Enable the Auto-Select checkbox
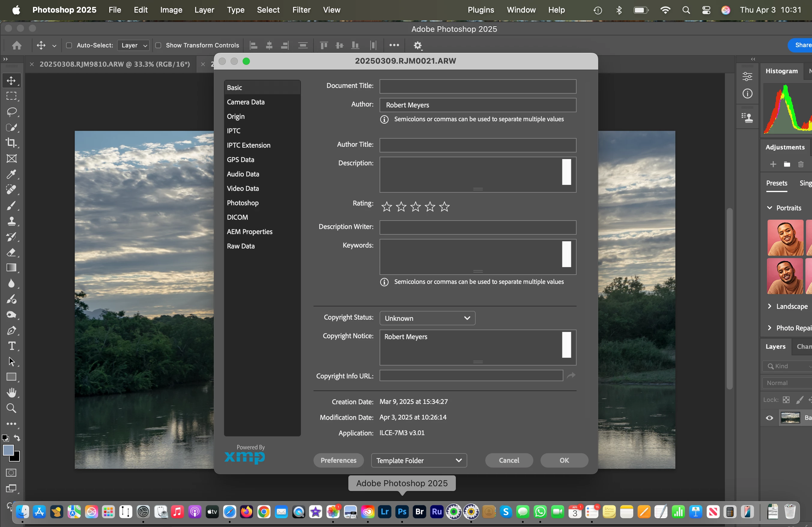The width and height of the screenshot is (812, 527). tap(69, 45)
